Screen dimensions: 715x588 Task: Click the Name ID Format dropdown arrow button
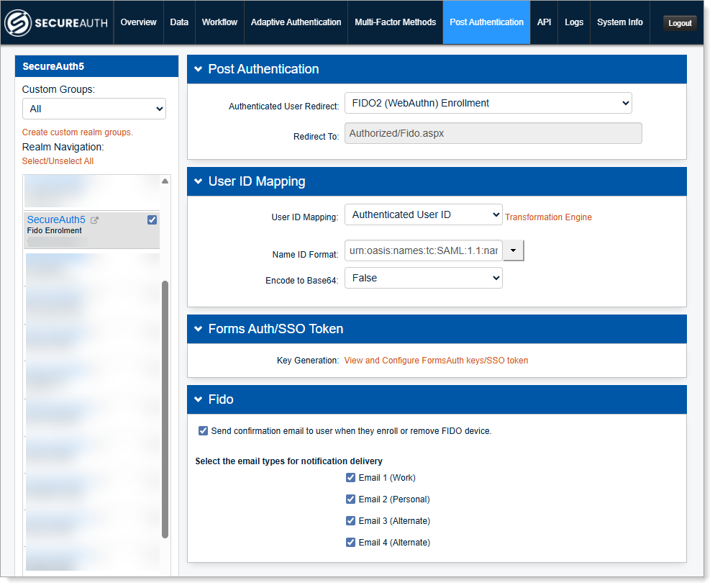pos(514,250)
